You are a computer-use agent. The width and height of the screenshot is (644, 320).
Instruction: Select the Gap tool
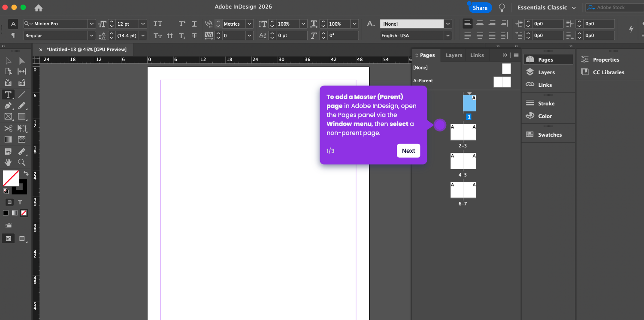click(x=22, y=72)
